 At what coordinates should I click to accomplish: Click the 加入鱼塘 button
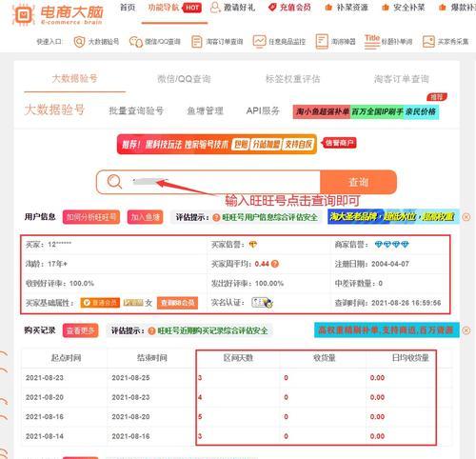pyautogui.click(x=145, y=217)
